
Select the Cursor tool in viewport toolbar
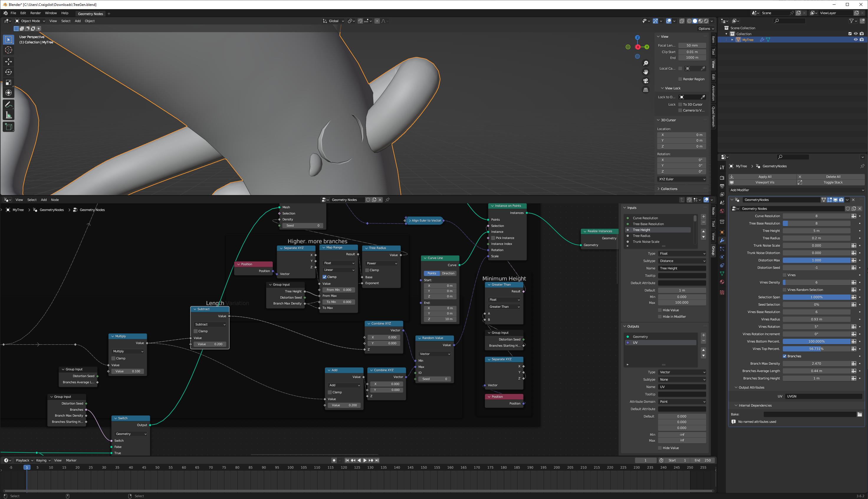pos(9,50)
